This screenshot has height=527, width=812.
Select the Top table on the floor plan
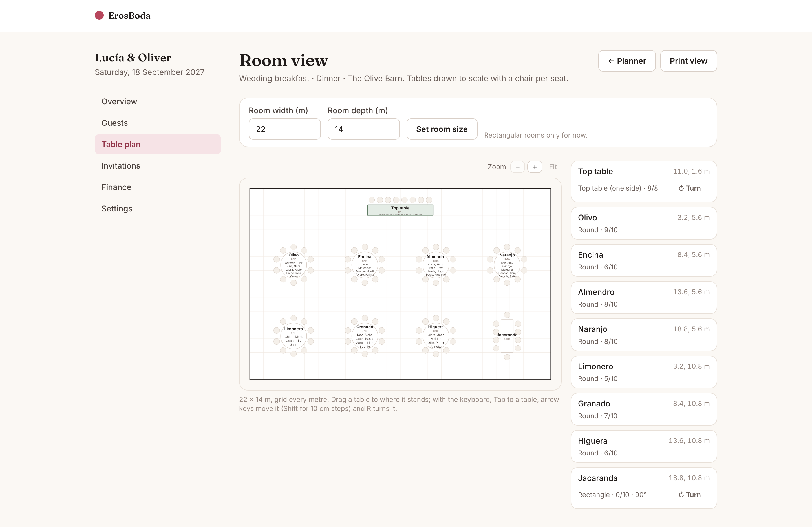pos(400,210)
